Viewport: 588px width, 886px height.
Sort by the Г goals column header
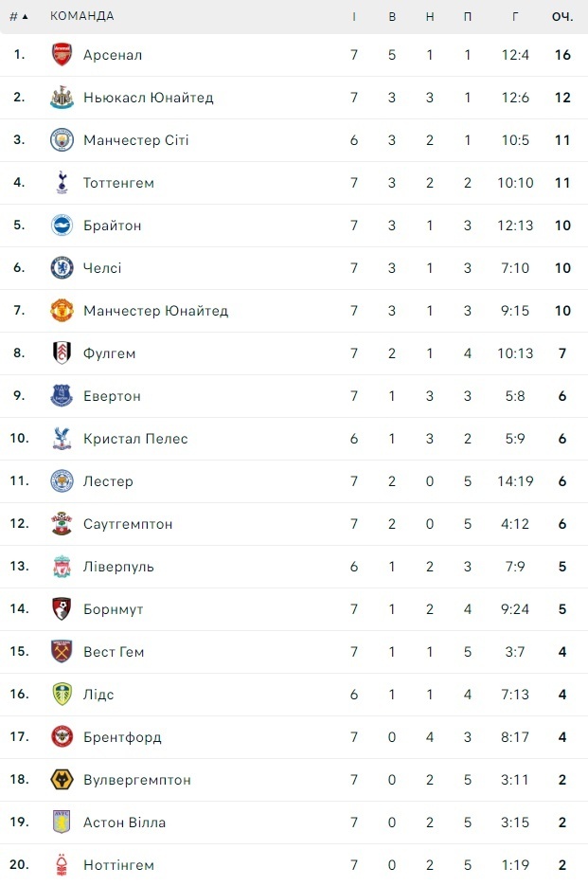[515, 16]
